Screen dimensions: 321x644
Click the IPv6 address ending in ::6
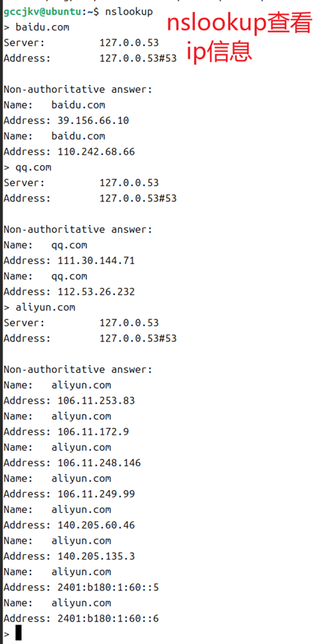point(108,618)
